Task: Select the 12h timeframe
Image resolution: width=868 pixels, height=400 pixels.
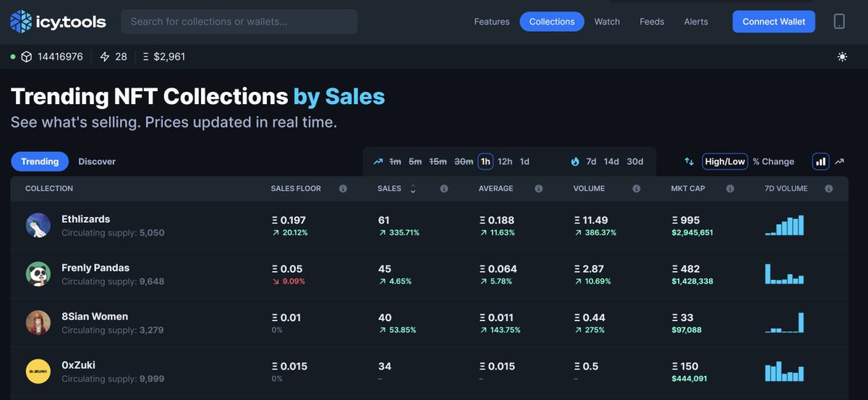Action: (505, 161)
